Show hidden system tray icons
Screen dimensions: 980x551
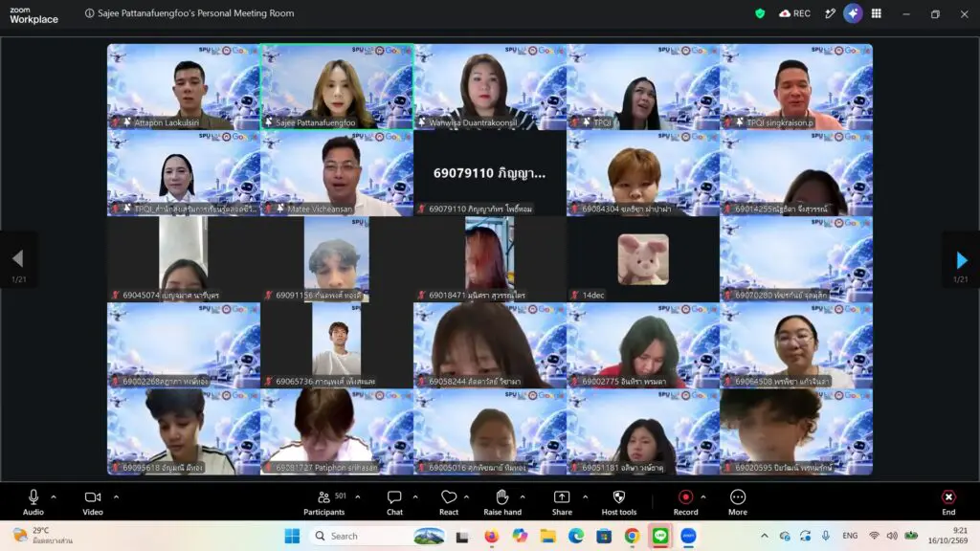pos(765,536)
